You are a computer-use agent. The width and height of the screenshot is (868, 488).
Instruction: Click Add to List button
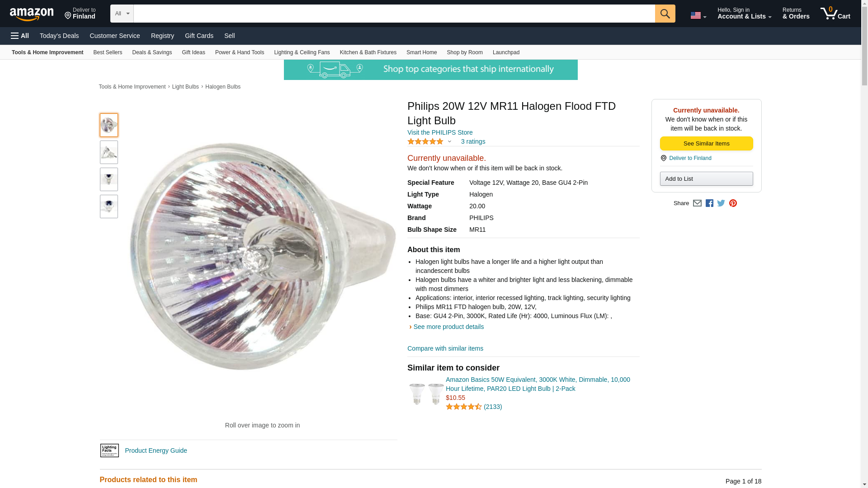706,179
